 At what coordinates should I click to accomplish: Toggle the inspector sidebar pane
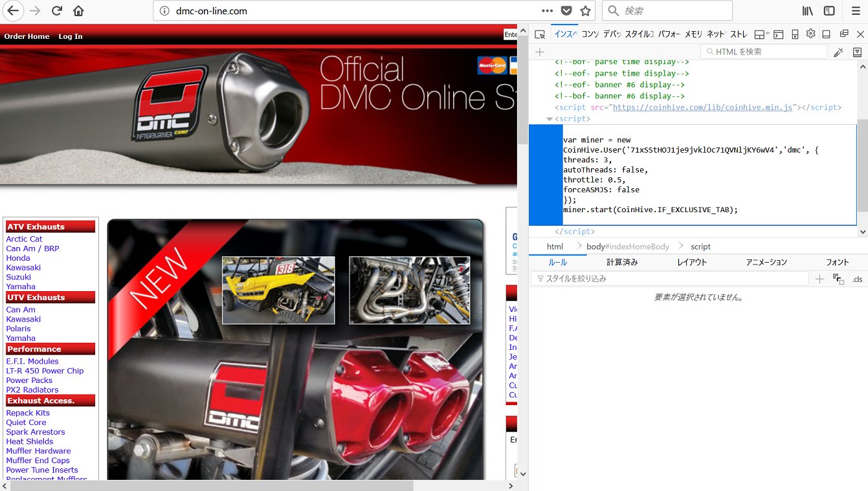[857, 52]
